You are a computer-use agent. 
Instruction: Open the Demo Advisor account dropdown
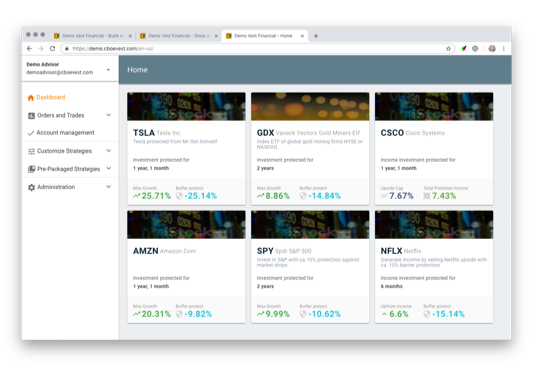point(108,70)
